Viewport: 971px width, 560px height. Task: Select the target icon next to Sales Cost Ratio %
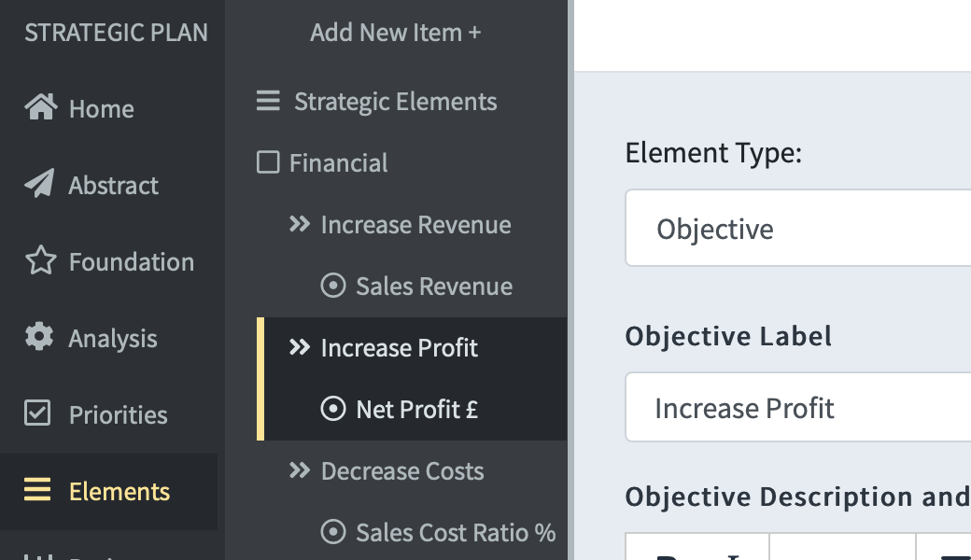click(333, 532)
